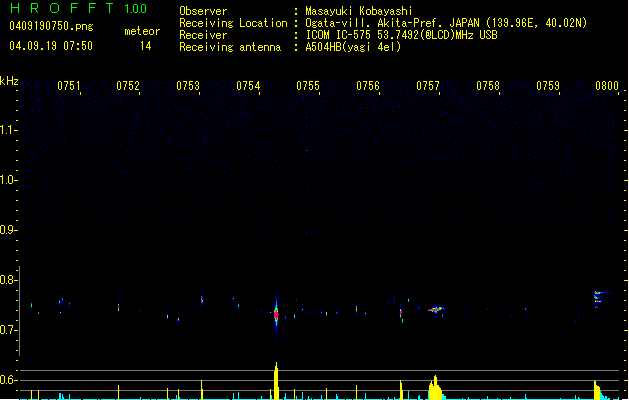Click the 1.0 kHz frequency label
The width and height of the screenshot is (629, 400).
pos(8,180)
